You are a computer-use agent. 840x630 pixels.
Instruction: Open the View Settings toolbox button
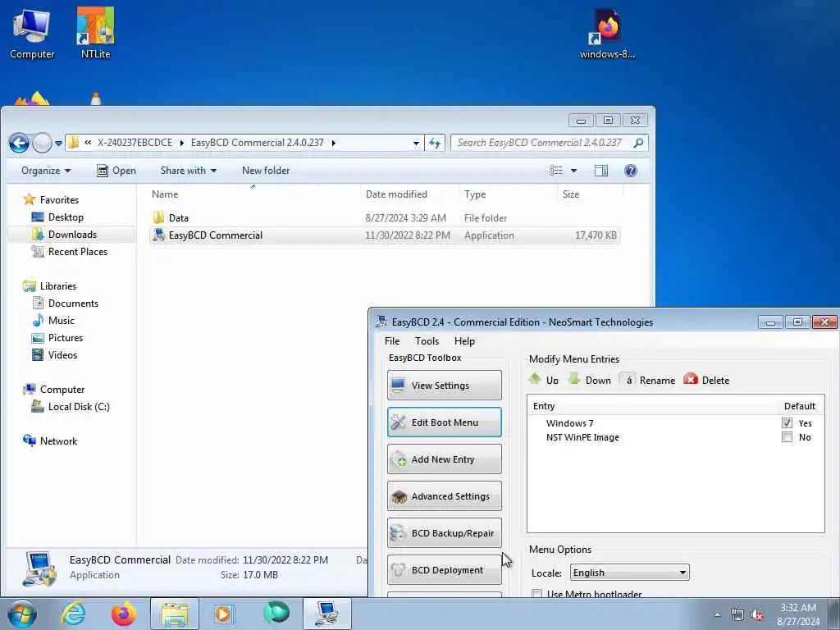click(x=444, y=386)
